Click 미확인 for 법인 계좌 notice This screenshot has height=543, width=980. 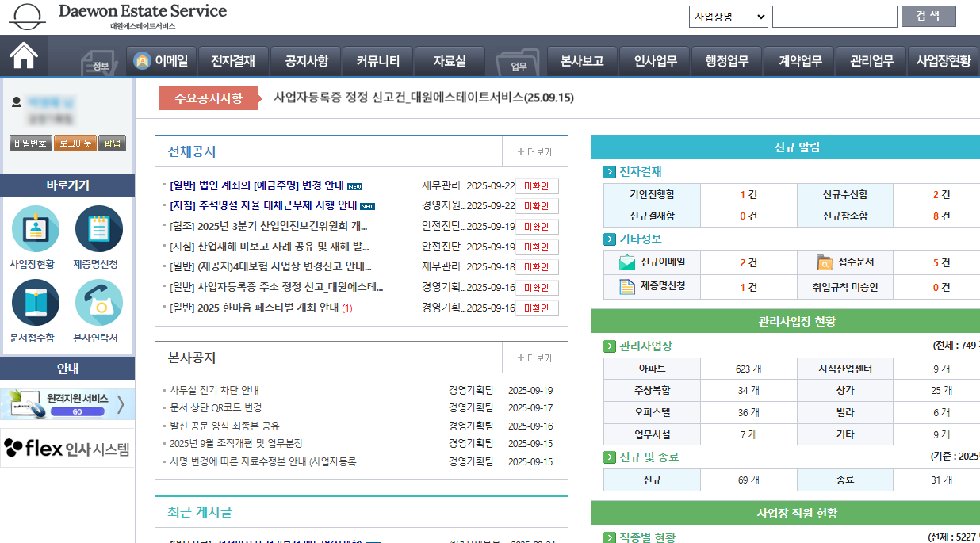click(x=537, y=186)
